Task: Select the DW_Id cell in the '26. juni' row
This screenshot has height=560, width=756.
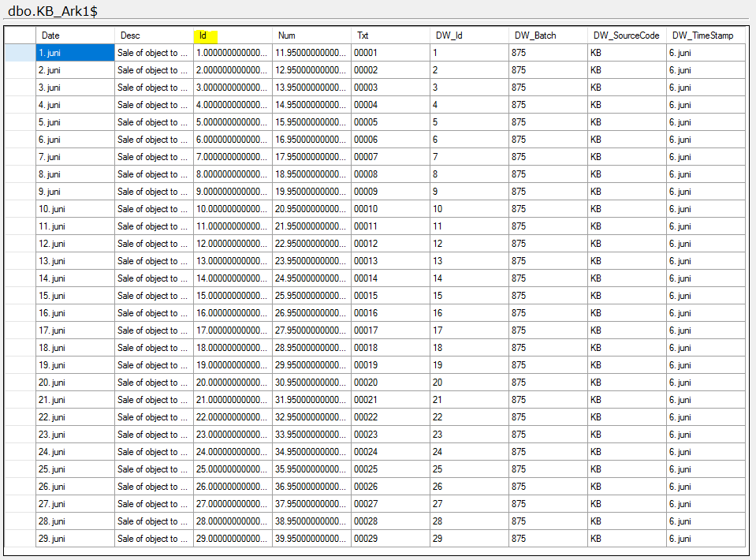Action: click(x=470, y=487)
